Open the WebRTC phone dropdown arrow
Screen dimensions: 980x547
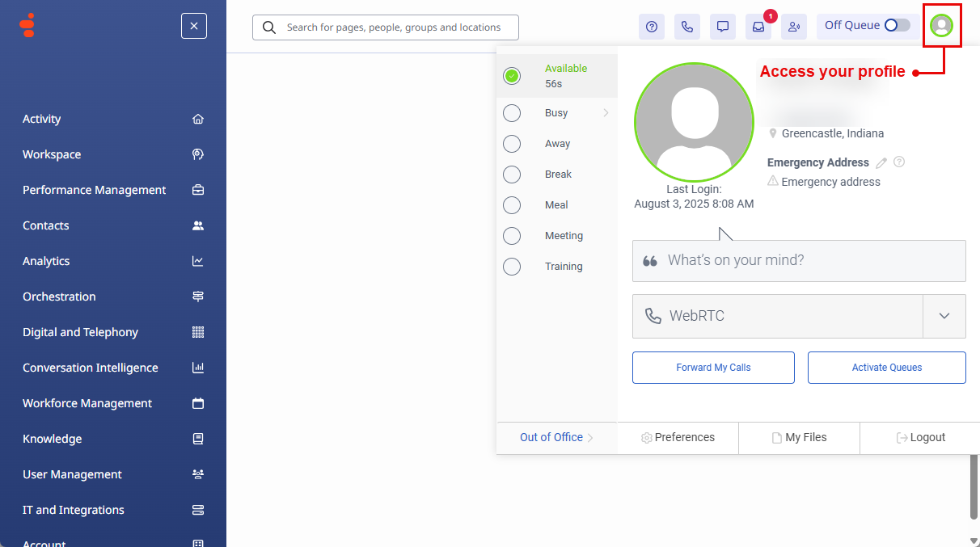click(944, 316)
